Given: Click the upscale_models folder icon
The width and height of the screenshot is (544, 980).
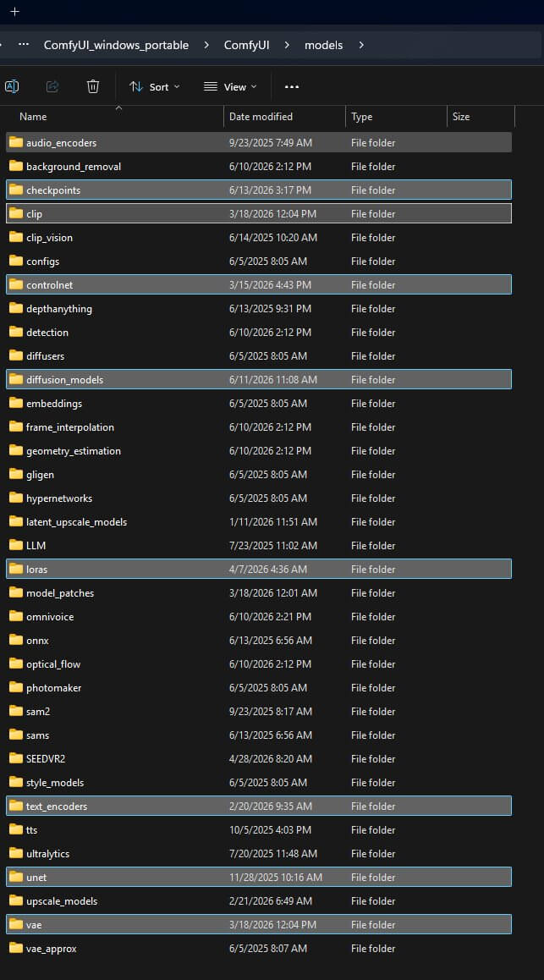Looking at the screenshot, I should click(16, 901).
